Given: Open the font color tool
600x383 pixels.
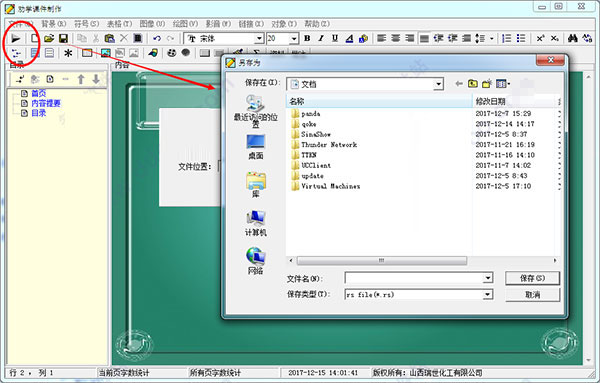Looking at the screenshot, I should coord(349,38).
